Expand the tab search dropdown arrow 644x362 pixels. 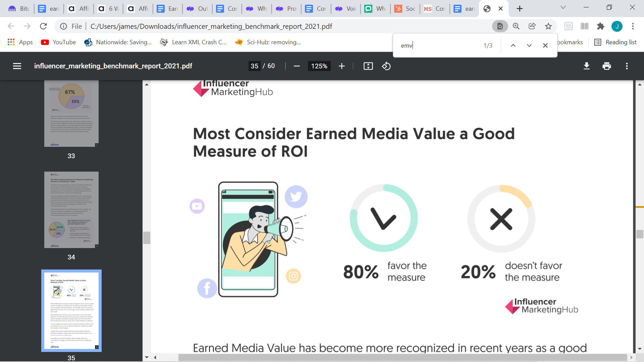pos(563,7)
